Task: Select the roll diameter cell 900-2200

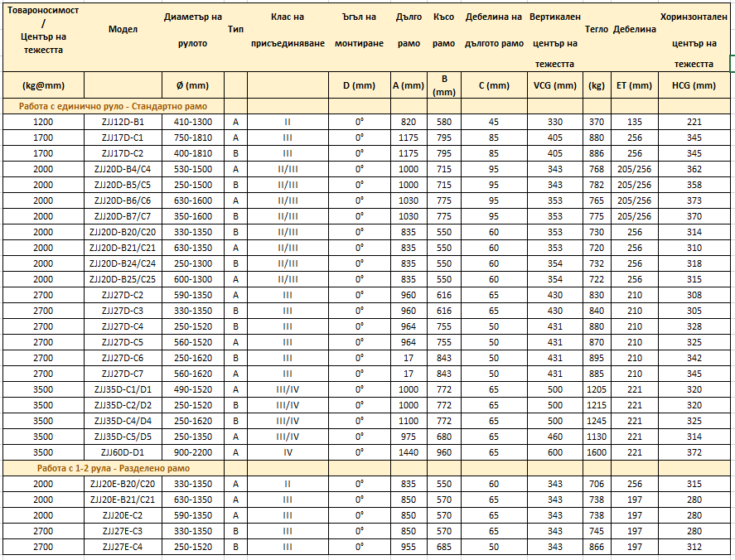Action: pos(192,452)
